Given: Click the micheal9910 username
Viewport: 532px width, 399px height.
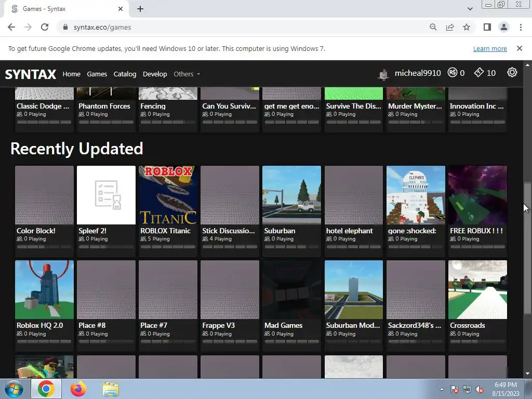Looking at the screenshot, I should click(x=418, y=73).
